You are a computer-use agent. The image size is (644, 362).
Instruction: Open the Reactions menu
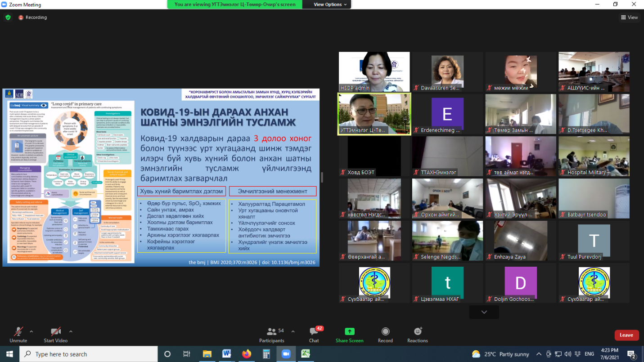tap(418, 332)
